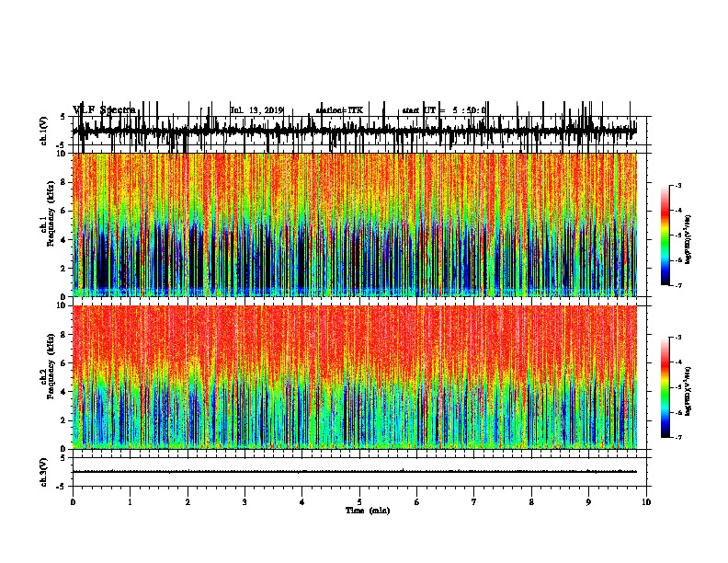Viewport: 728px width, 563px height.
Task: Click the '-3' label on ch.2 colorbar
Action: [678, 338]
